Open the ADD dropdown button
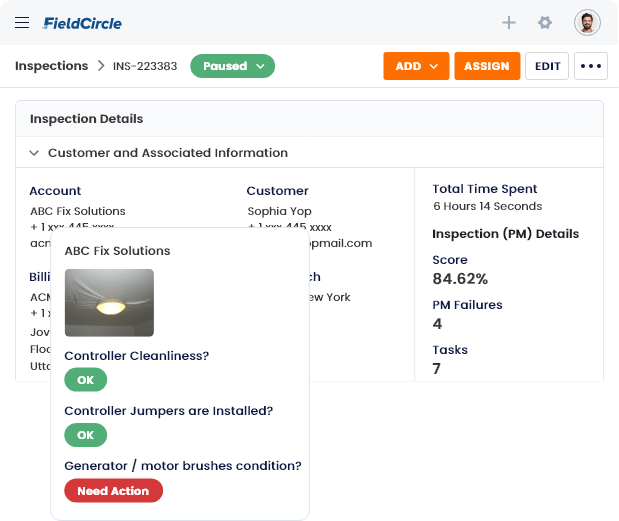 coord(416,66)
